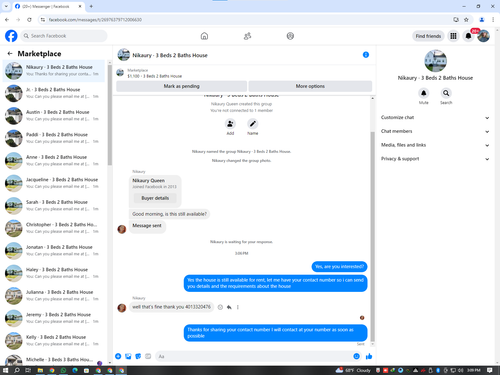Click the Add people icon
The image size is (500, 375).
point(230,124)
